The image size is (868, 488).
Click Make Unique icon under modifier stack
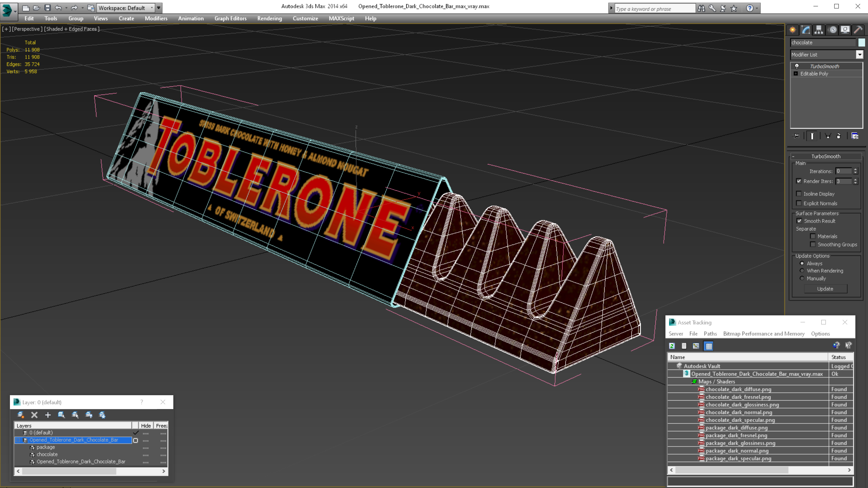pyautogui.click(x=828, y=136)
